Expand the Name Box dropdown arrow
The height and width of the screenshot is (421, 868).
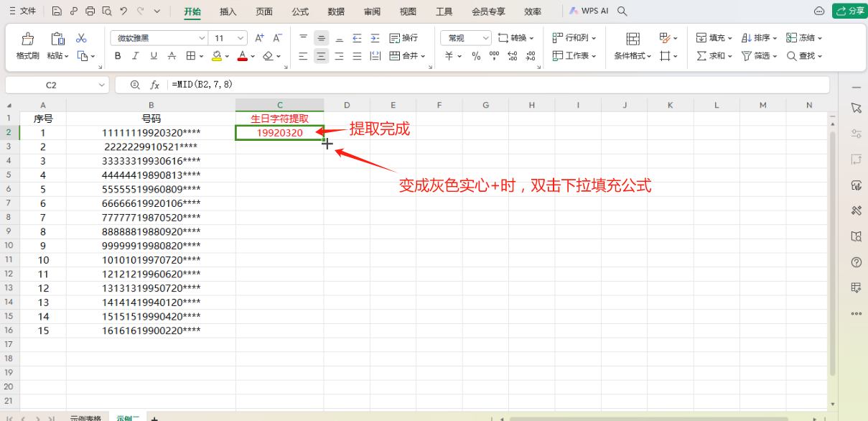pos(101,85)
